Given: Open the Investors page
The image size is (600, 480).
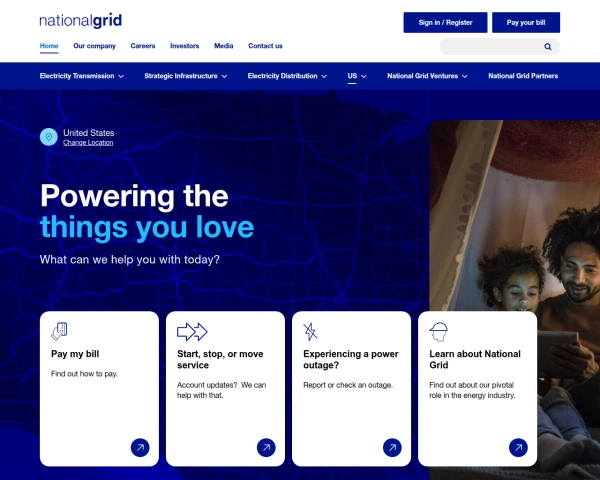Looking at the screenshot, I should 184,46.
